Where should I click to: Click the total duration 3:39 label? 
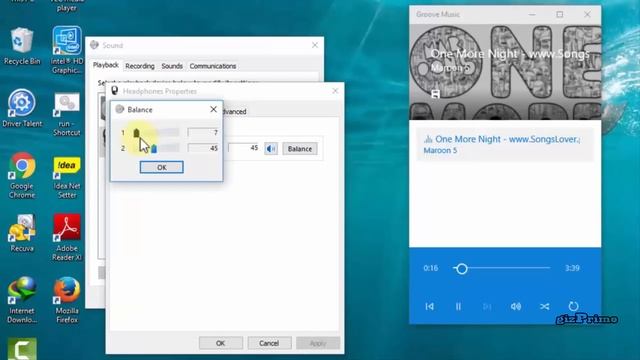click(572, 268)
